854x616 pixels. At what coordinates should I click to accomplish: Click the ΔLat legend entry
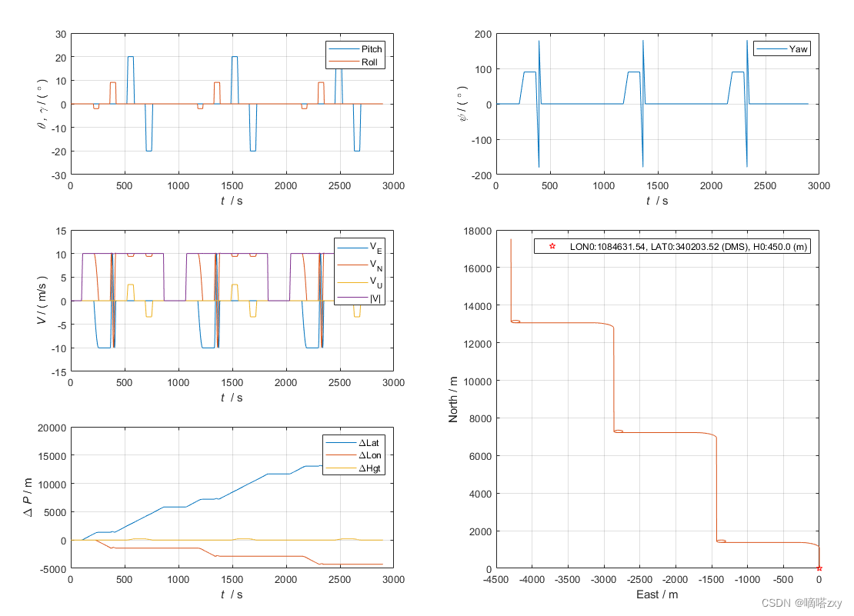coord(352,443)
